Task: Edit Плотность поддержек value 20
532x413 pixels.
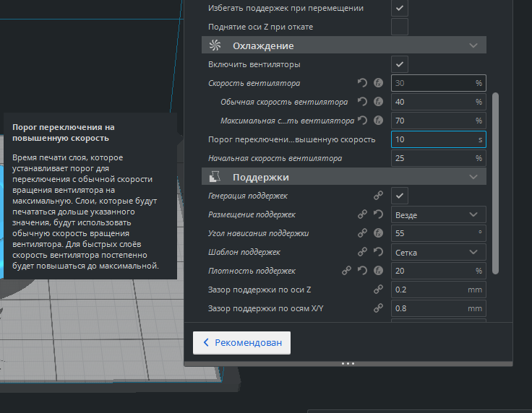Action: click(438, 271)
